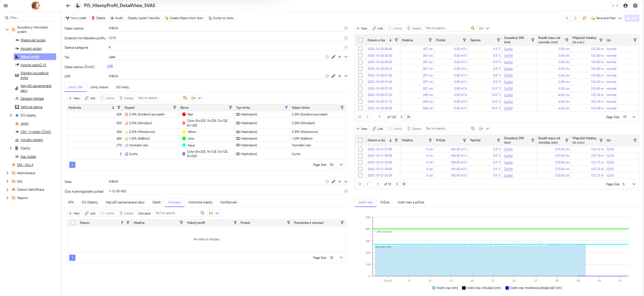Toggle select-all checkbox in Simulace table
644x296 pixels.
73,223
